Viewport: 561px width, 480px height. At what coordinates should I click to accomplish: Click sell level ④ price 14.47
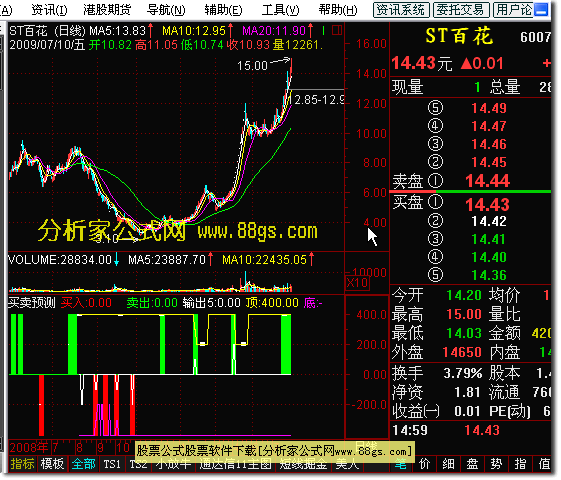pos(489,126)
